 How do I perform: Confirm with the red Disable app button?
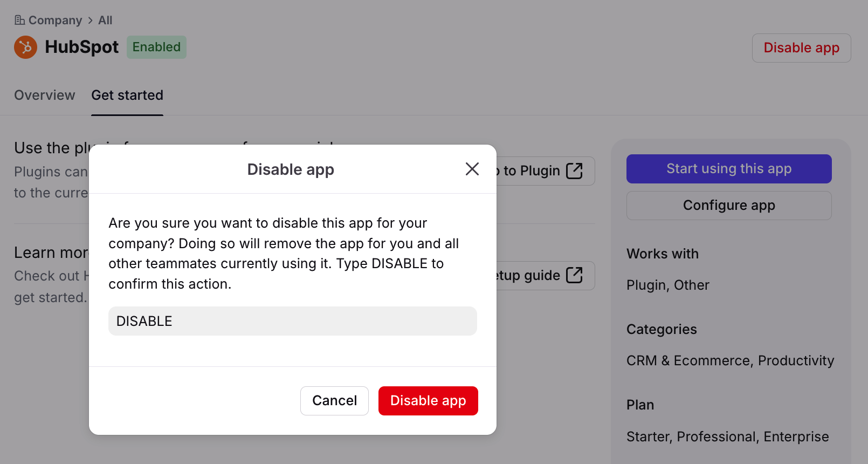tap(428, 401)
